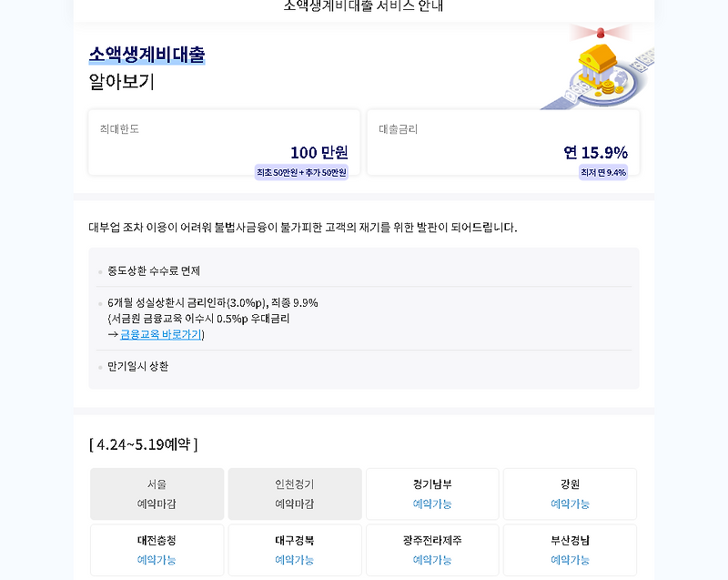Select the 강원 예약가능 button

tap(569, 493)
